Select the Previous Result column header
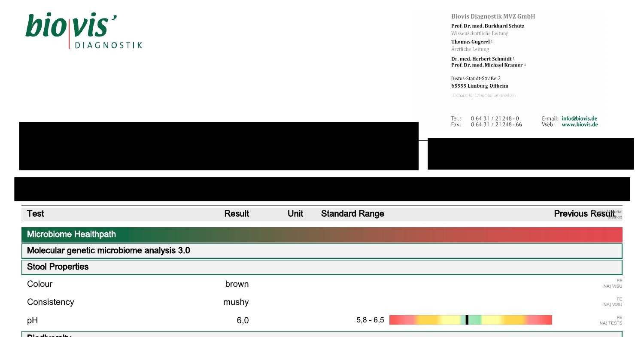The height and width of the screenshot is (337, 644). [x=583, y=213]
